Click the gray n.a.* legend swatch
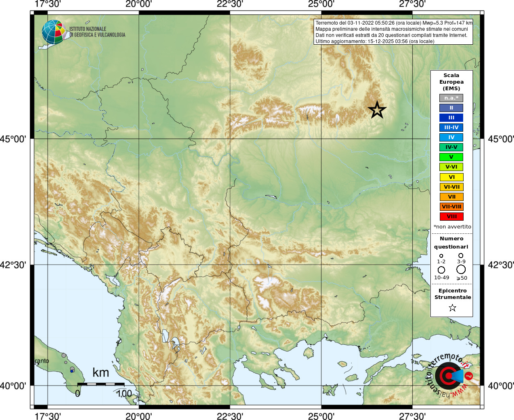The image size is (514, 420). 451,98
